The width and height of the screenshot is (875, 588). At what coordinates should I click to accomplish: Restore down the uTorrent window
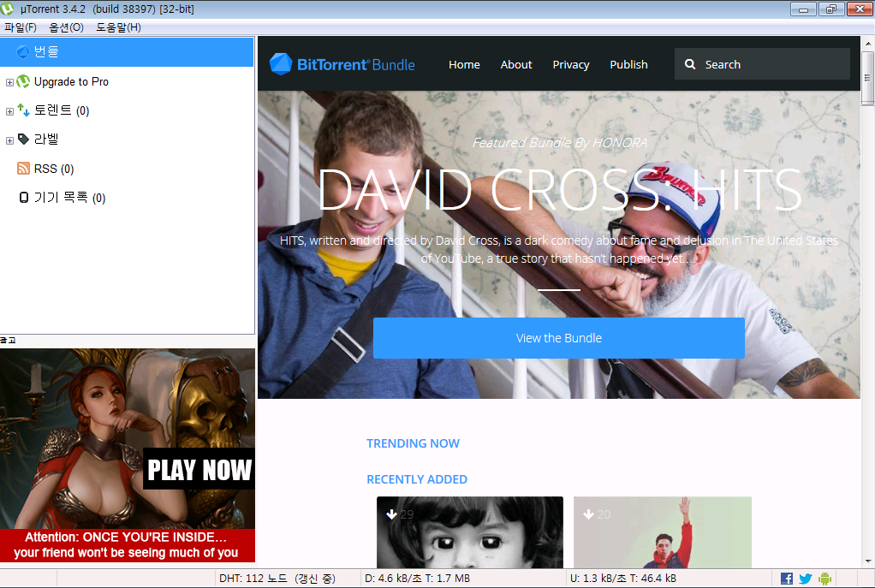831,9
